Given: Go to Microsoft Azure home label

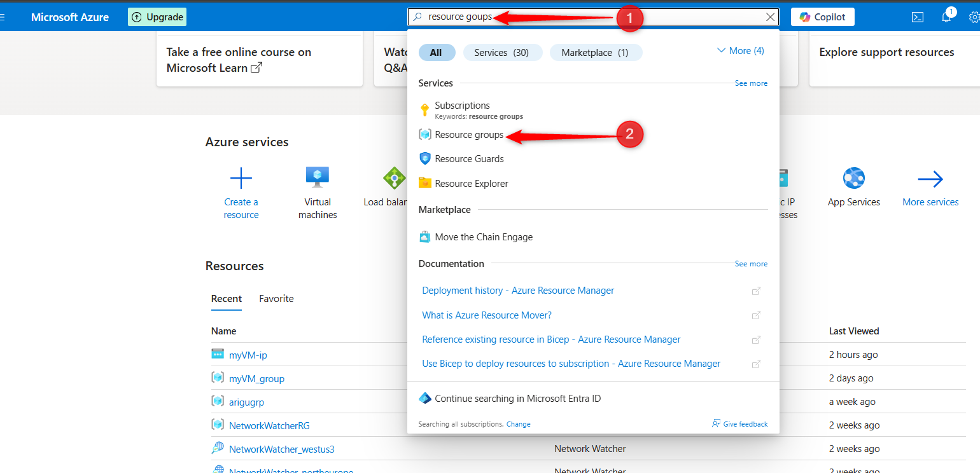Looking at the screenshot, I should (70, 17).
